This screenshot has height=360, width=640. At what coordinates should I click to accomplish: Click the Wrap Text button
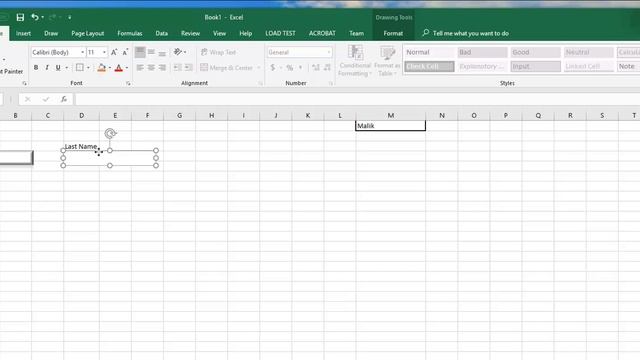[x=218, y=52]
